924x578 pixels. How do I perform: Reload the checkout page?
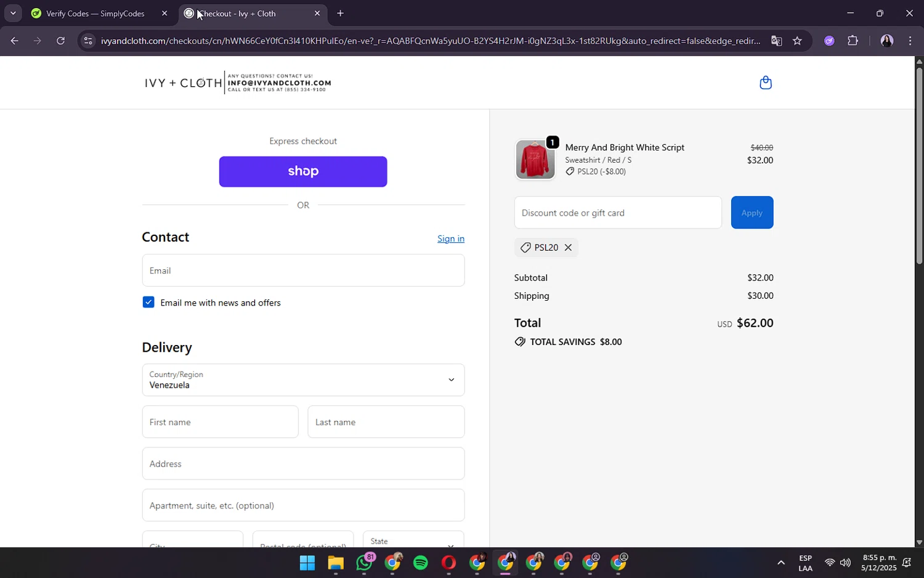coord(60,41)
